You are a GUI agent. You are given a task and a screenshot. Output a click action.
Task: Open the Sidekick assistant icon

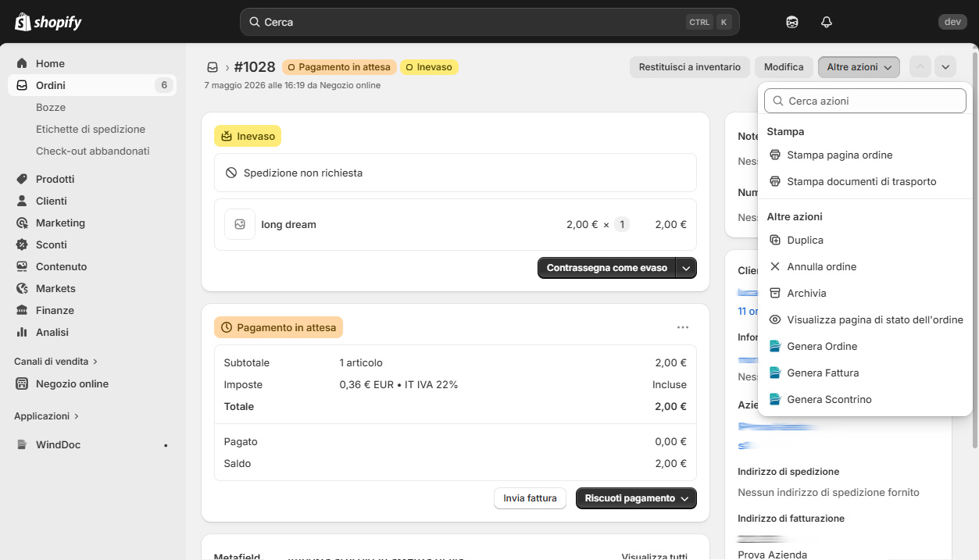click(792, 22)
